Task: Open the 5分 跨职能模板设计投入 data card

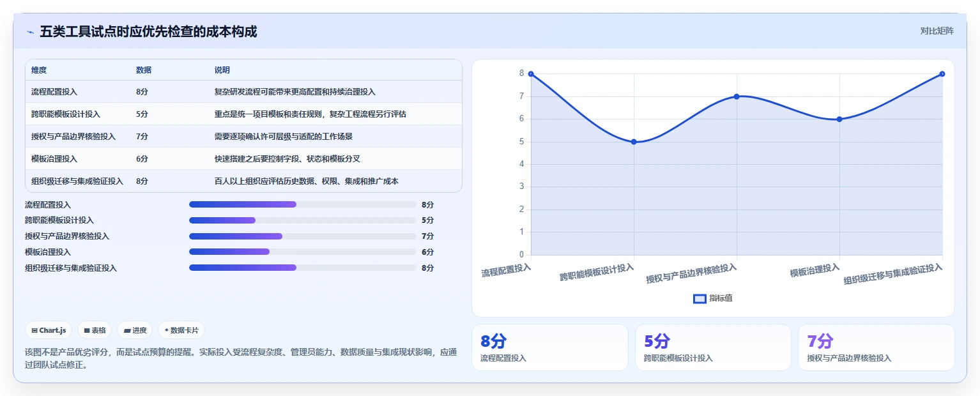Action: tap(713, 347)
